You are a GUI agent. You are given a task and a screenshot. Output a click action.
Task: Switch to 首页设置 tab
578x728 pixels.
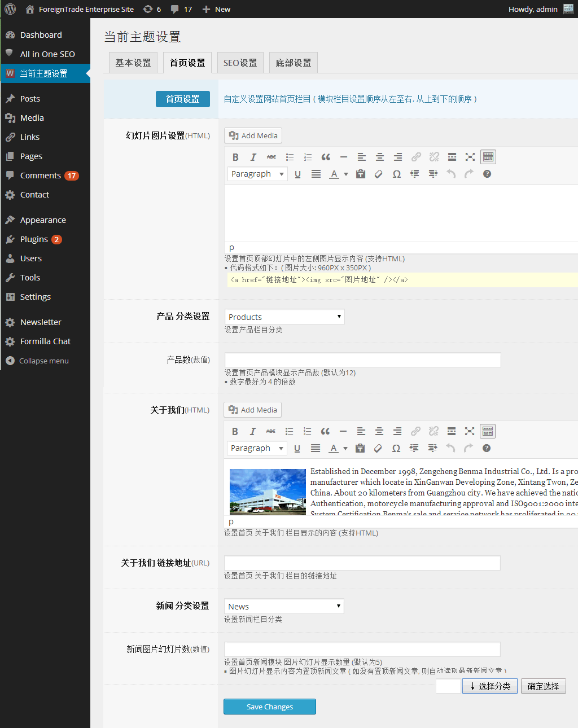[x=187, y=63]
